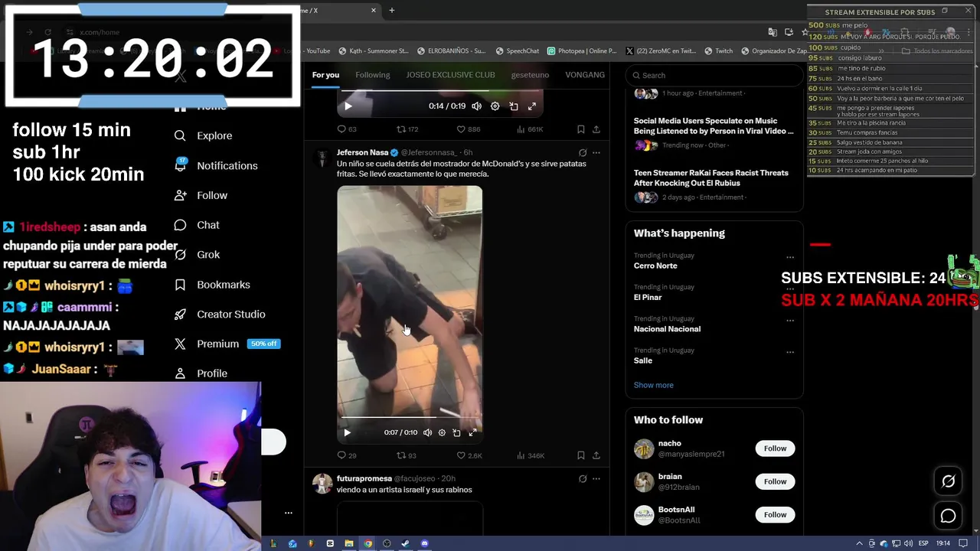Seek McDonald's video progress bar
The width and height of the screenshot is (980, 551).
[410, 417]
